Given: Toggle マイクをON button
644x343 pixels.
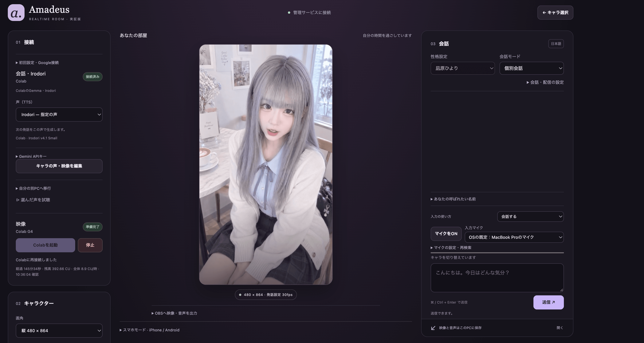Looking at the screenshot, I should (x=446, y=234).
